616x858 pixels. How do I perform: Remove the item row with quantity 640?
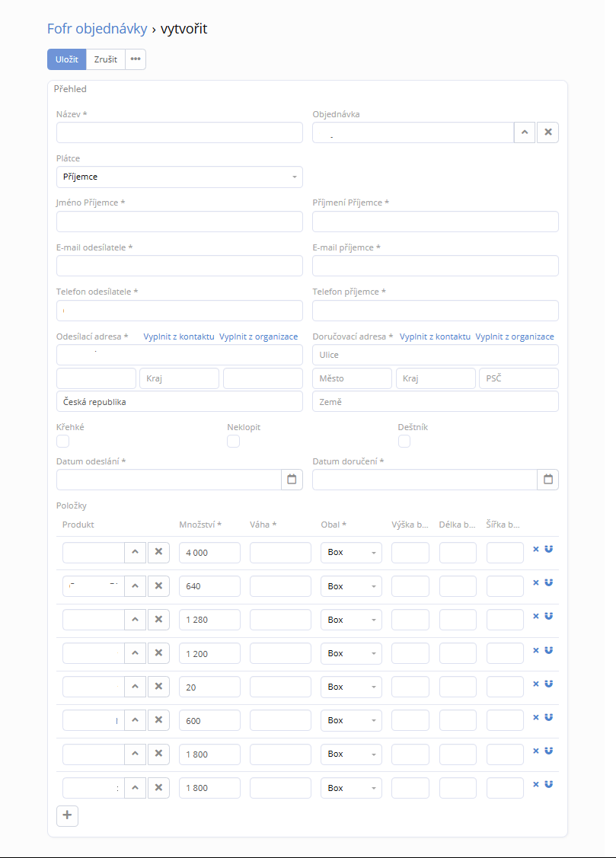535,582
